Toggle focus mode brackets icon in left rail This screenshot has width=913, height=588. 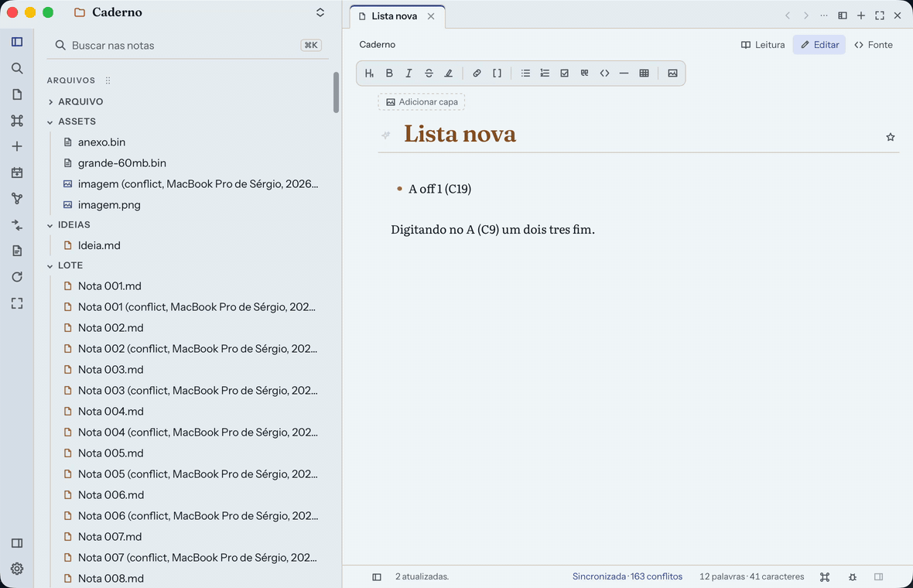17,303
